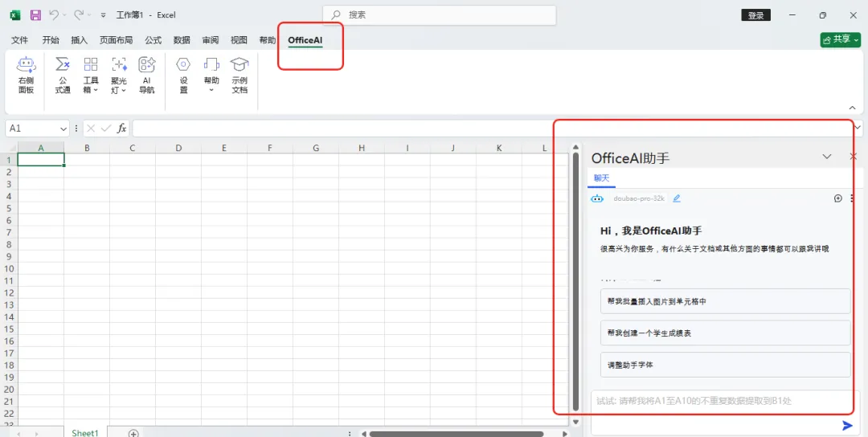The image size is (868, 437).
Task: Open the 工具箱 toolbox menu
Action: tap(91, 75)
